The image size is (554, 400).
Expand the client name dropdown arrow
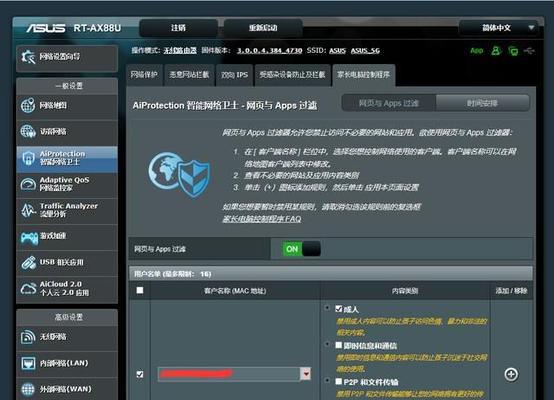[x=306, y=374]
